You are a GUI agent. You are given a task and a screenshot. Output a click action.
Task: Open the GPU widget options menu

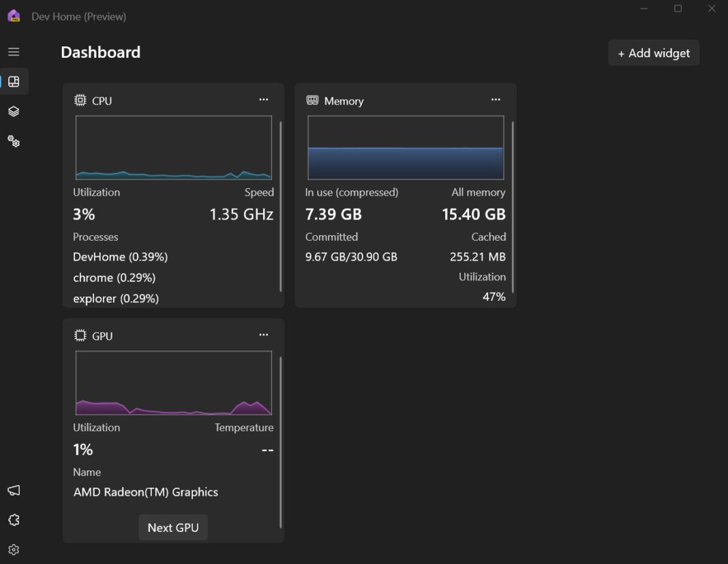point(264,334)
